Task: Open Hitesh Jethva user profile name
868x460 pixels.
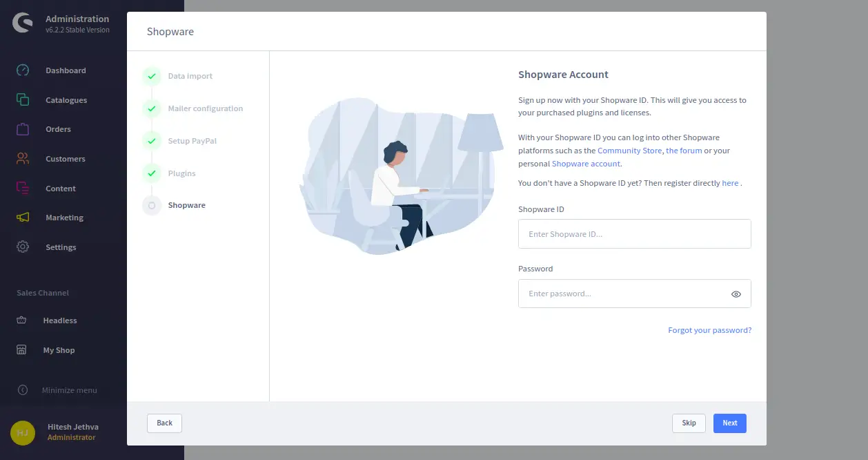Action: (72, 427)
